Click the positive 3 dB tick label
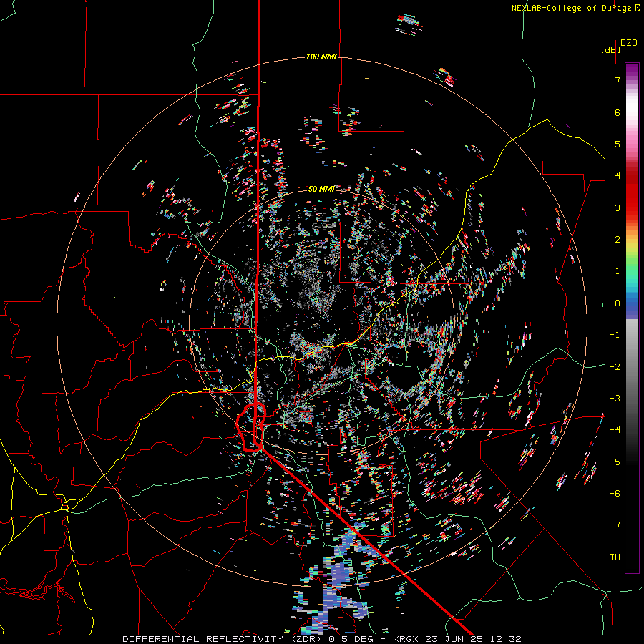The image size is (644, 644). tap(618, 208)
